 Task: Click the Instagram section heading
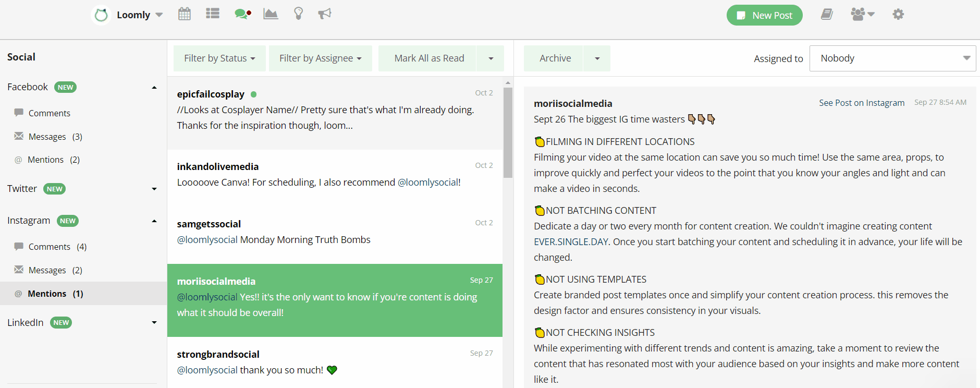point(29,221)
